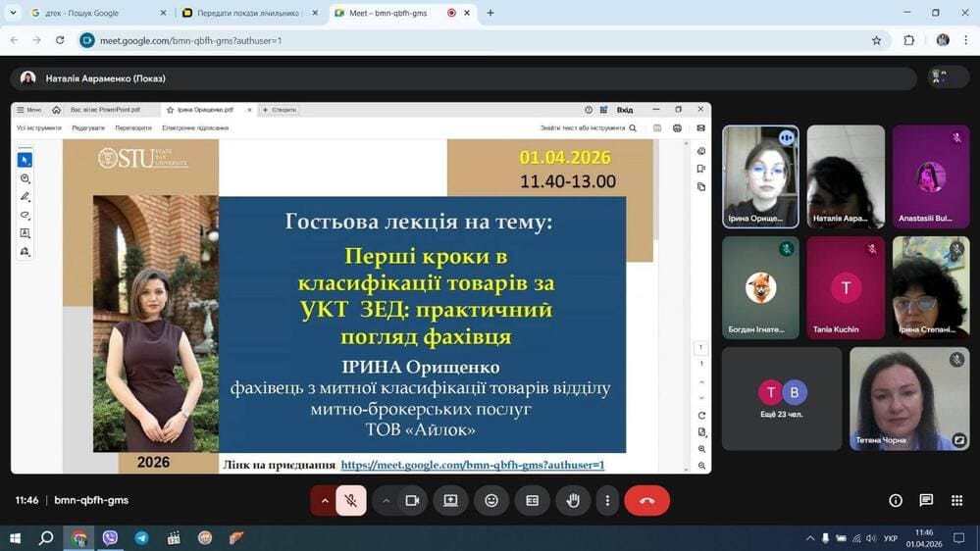Open the 'Ещё 23 чел.' participants tile
The image size is (980, 551).
point(782,398)
